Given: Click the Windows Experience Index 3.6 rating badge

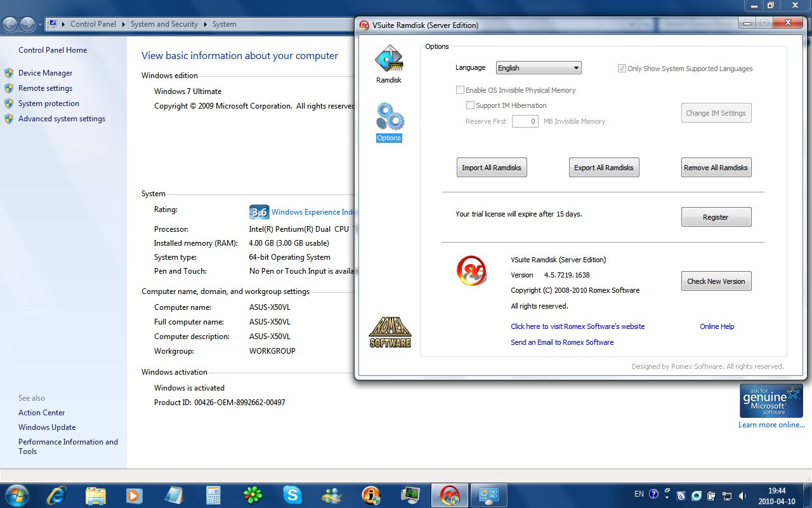Looking at the screenshot, I should point(259,212).
